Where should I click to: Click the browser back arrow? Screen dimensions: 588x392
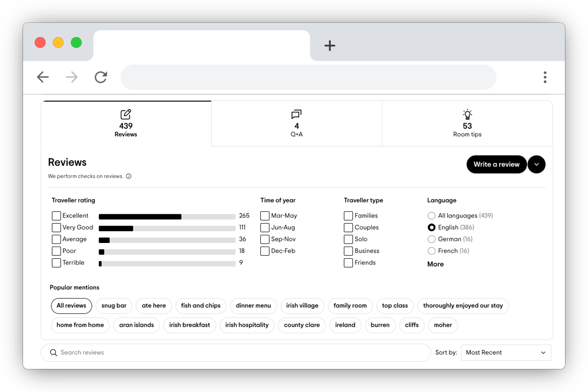coord(43,77)
